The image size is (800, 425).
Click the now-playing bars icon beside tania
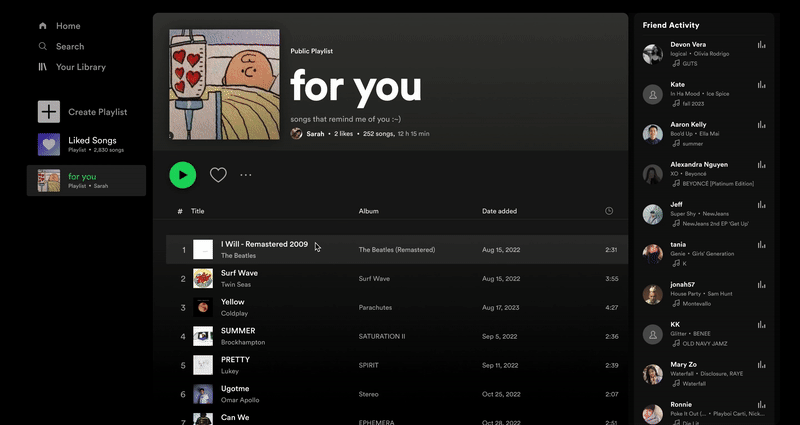click(x=762, y=245)
